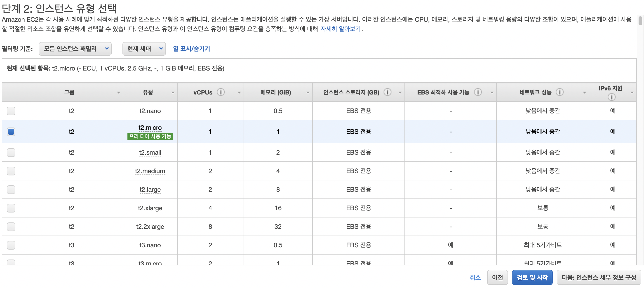644x288 pixels.
Task: Open the network performance column sort arrow
Action: pyautogui.click(x=584, y=93)
